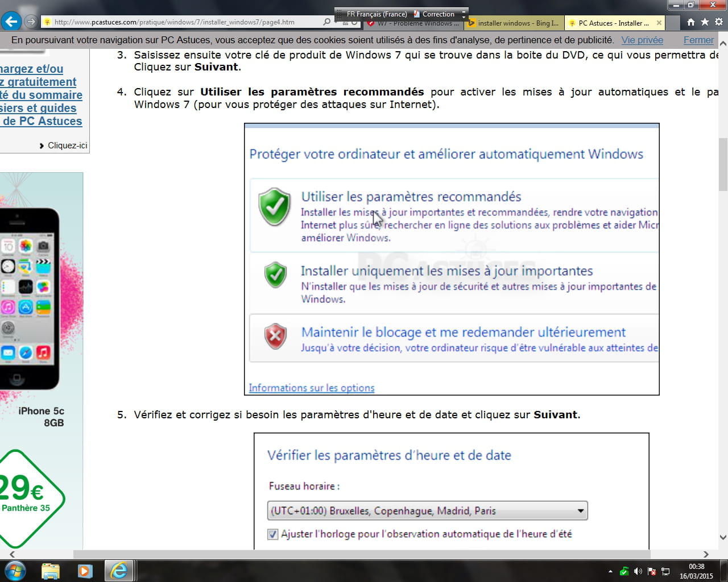
Task: Click the 'siers et guides' sidebar link
Action: tap(38, 108)
